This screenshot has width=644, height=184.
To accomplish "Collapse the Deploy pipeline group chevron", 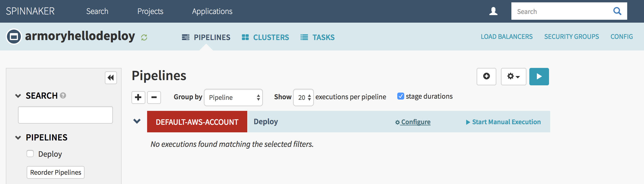I will [137, 121].
